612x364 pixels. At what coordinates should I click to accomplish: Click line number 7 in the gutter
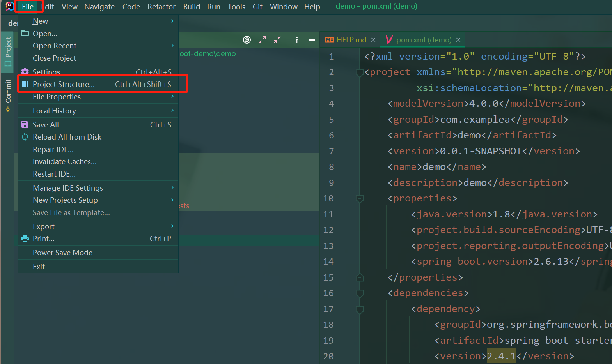pyautogui.click(x=331, y=151)
